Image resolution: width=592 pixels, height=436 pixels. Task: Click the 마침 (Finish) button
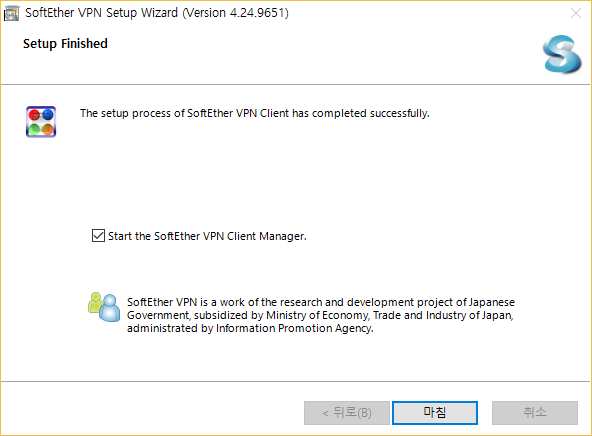coord(435,413)
